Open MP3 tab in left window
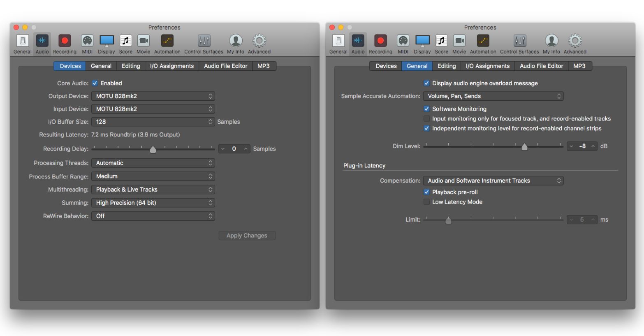This screenshot has height=336, width=644. pyautogui.click(x=264, y=66)
